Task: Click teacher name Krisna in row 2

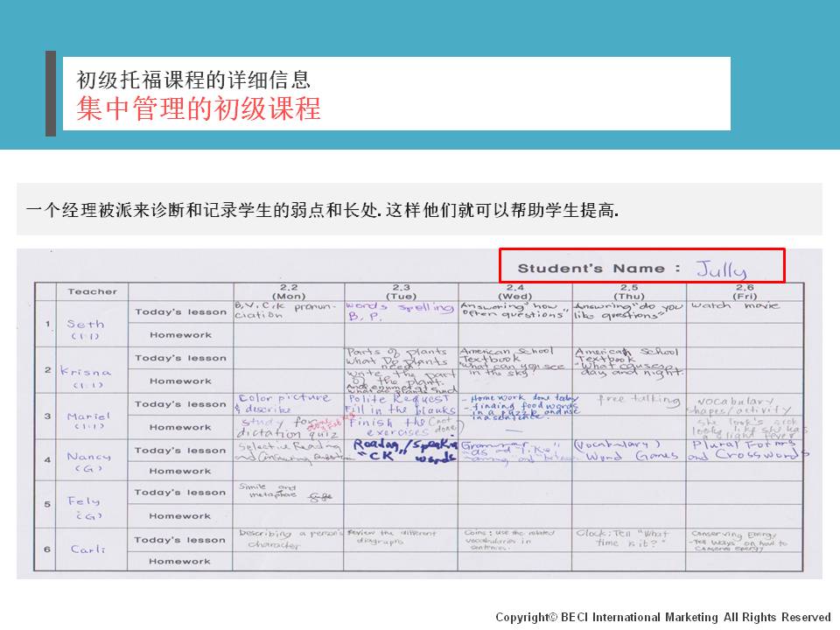Action: click(86, 371)
